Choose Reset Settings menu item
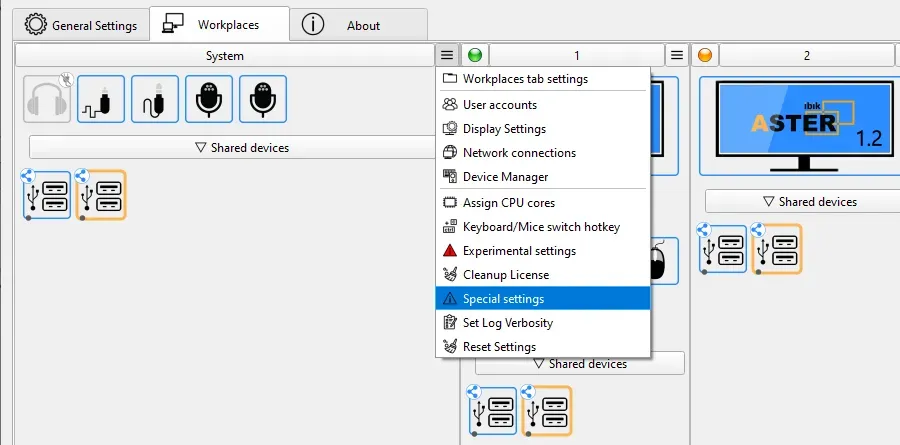Image resolution: width=900 pixels, height=445 pixels. coord(543,347)
